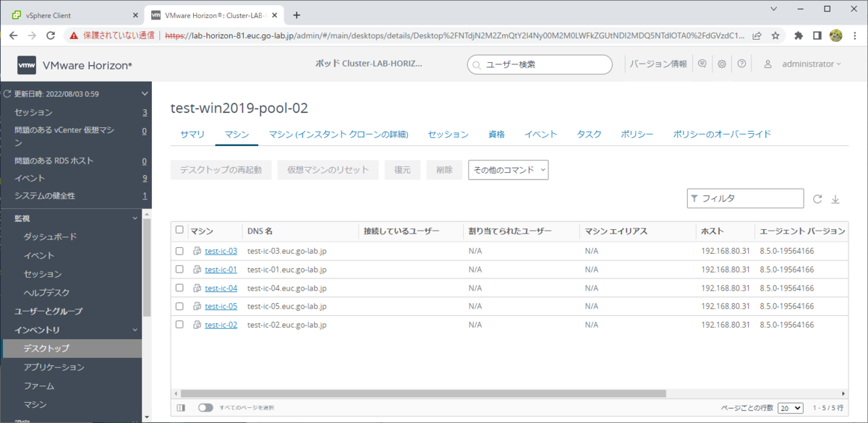Click the デスクトップの再起動 button
Screen dimensions: 868x423
tap(221, 170)
